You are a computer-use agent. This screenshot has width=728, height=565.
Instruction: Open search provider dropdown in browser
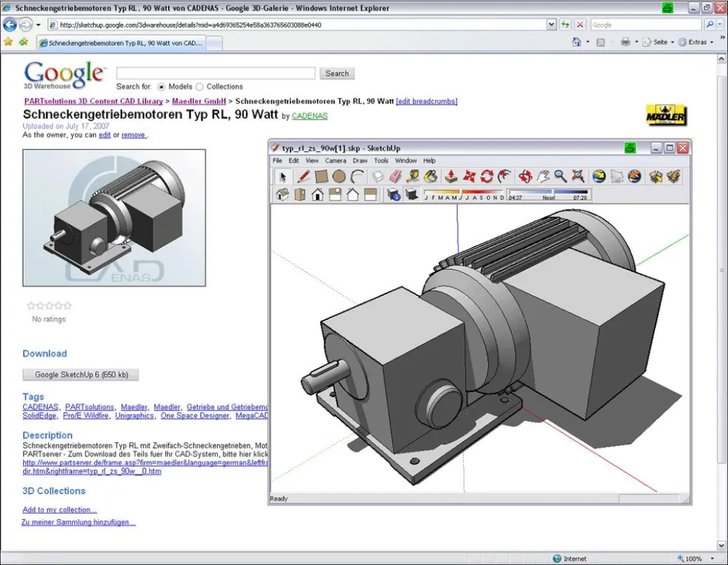point(720,25)
